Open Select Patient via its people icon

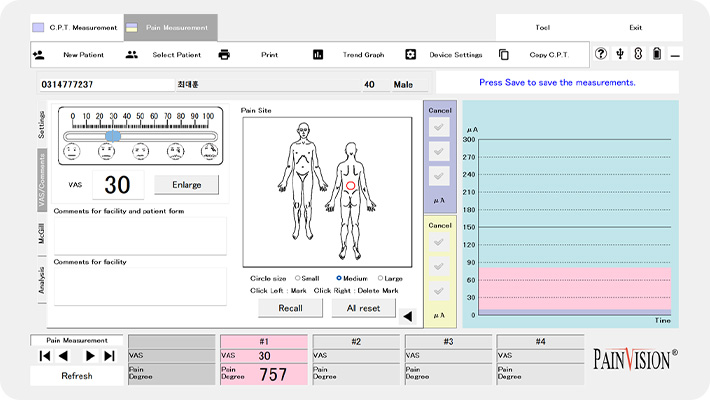pyautogui.click(x=132, y=55)
